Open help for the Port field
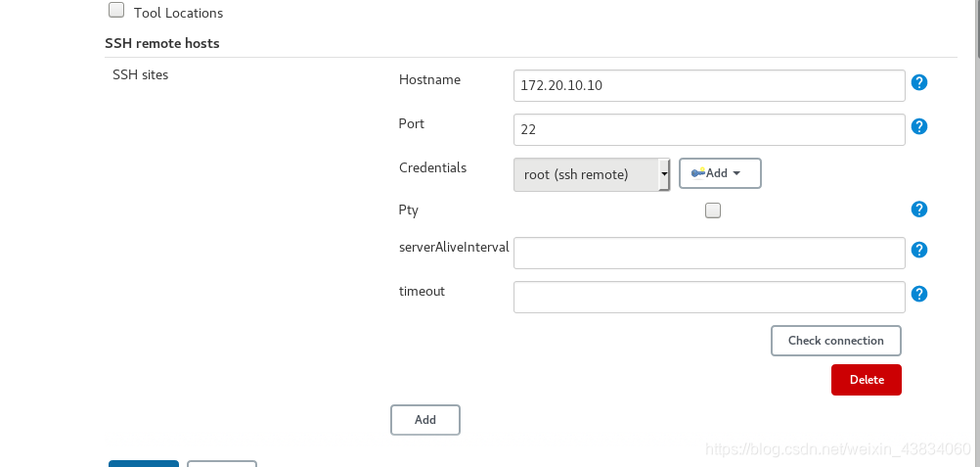Screen dimensions: 980x467 918,126
